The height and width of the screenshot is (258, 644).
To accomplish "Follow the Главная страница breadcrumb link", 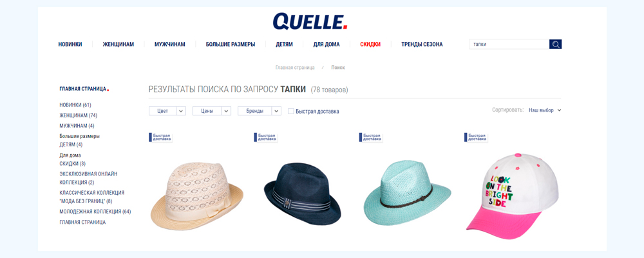I will click(295, 68).
